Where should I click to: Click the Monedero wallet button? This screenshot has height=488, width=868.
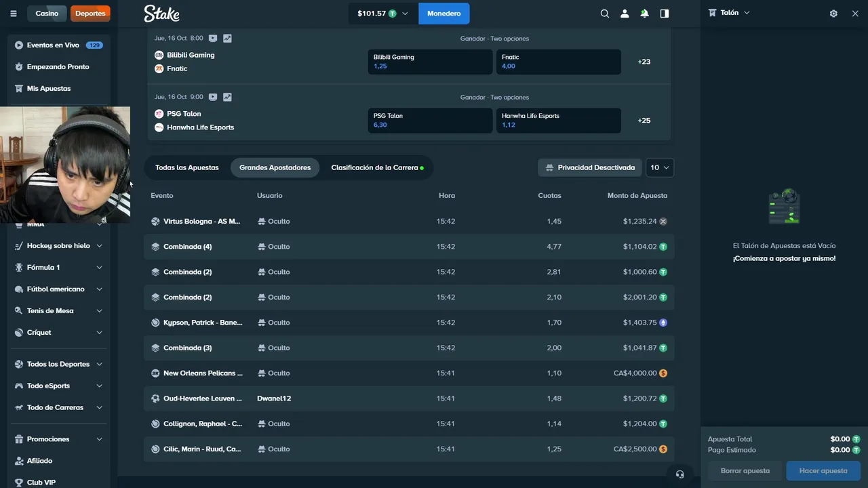[x=443, y=14]
